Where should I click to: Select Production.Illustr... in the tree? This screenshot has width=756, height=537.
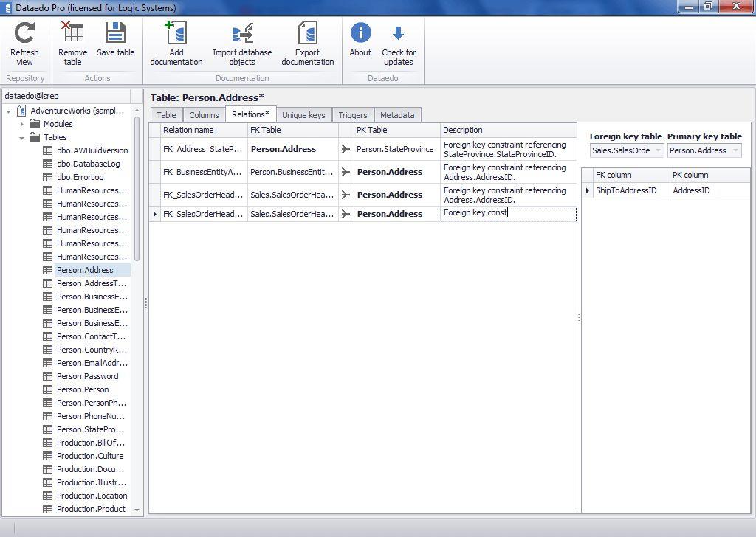click(x=91, y=482)
